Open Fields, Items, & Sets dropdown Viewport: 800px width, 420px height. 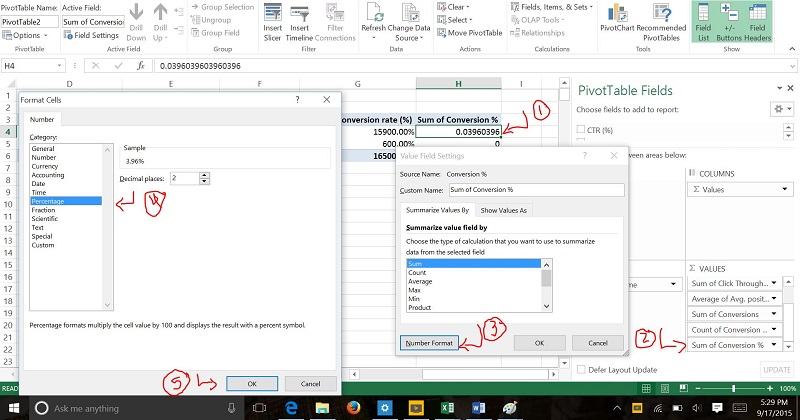552,7
